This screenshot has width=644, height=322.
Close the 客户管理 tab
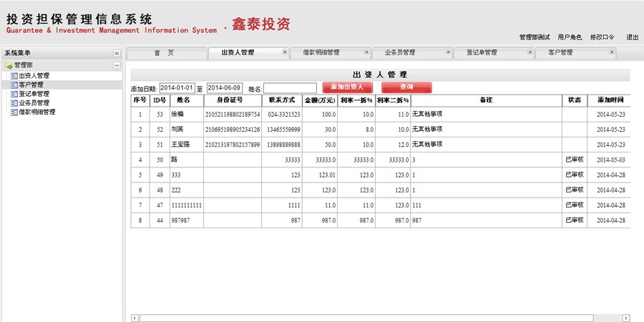point(610,52)
